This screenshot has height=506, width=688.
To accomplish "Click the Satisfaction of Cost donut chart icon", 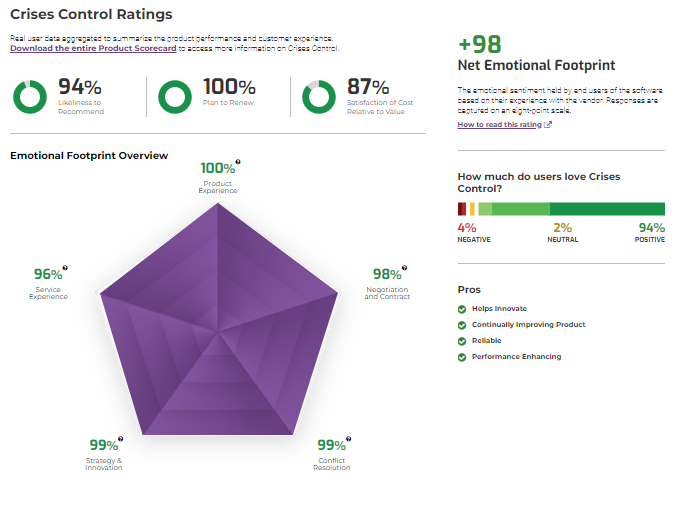I will (x=320, y=97).
